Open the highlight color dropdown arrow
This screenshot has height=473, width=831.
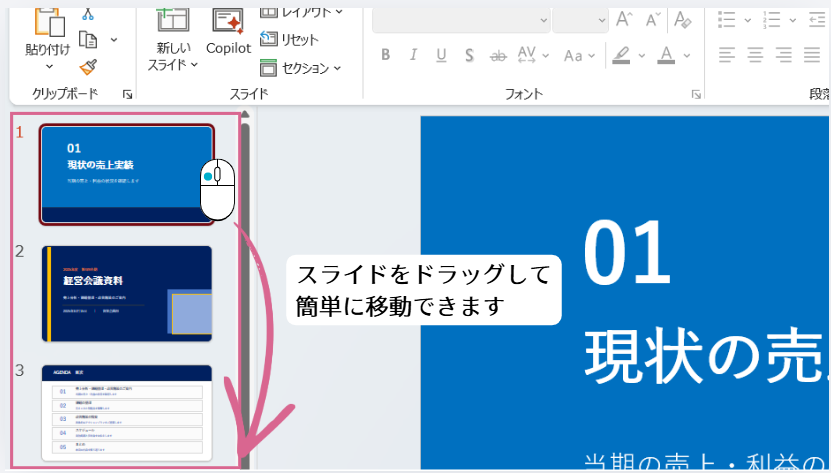point(641,55)
